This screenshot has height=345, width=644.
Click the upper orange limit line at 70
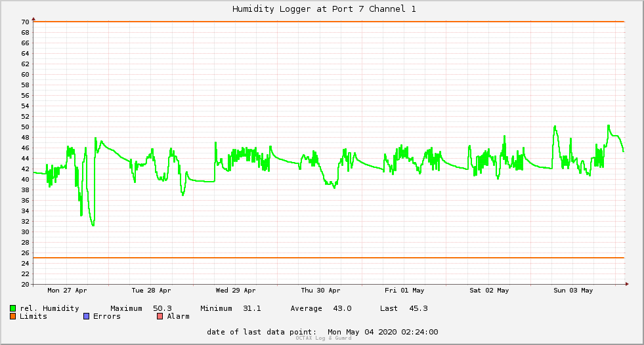click(x=329, y=22)
